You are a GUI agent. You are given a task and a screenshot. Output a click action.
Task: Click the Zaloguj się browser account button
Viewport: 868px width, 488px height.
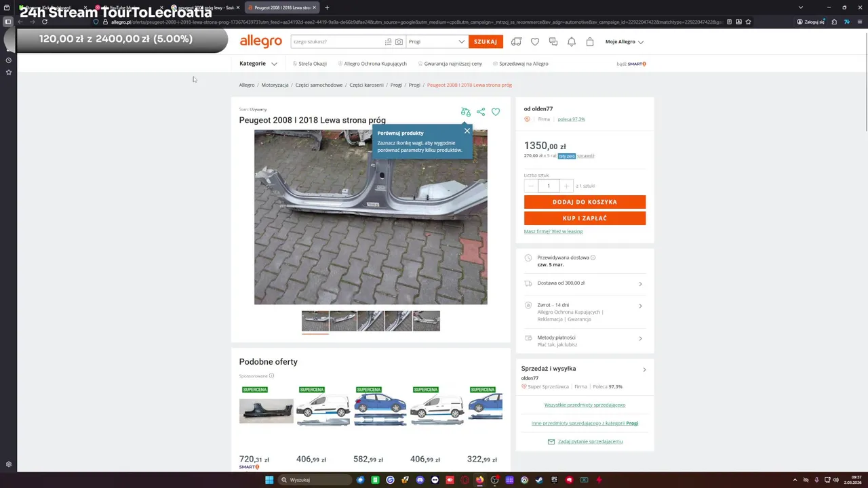[x=811, y=22]
